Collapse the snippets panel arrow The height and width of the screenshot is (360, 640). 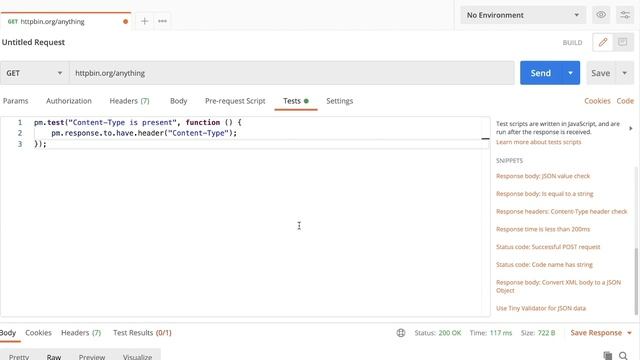[631, 129]
